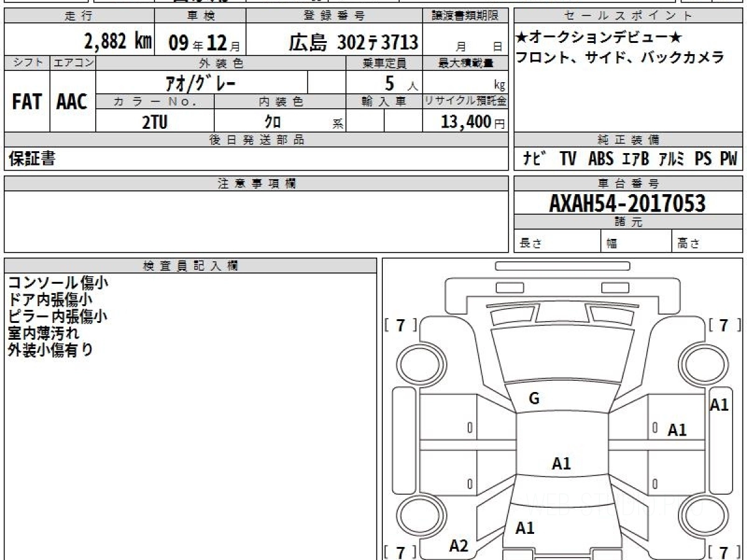Image resolution: width=747 pixels, height=560 pixels.
Task: Click color number 2TU
Action: [x=154, y=122]
